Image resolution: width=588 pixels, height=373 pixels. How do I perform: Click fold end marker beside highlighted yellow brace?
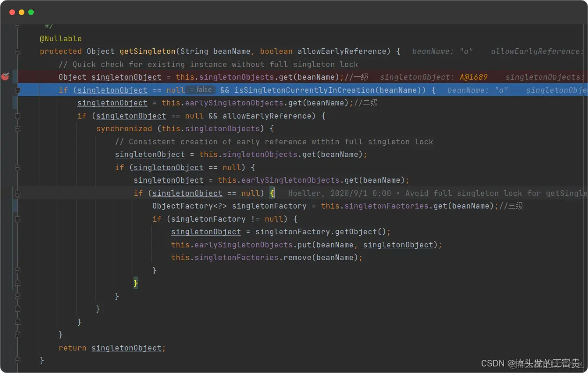18,283
